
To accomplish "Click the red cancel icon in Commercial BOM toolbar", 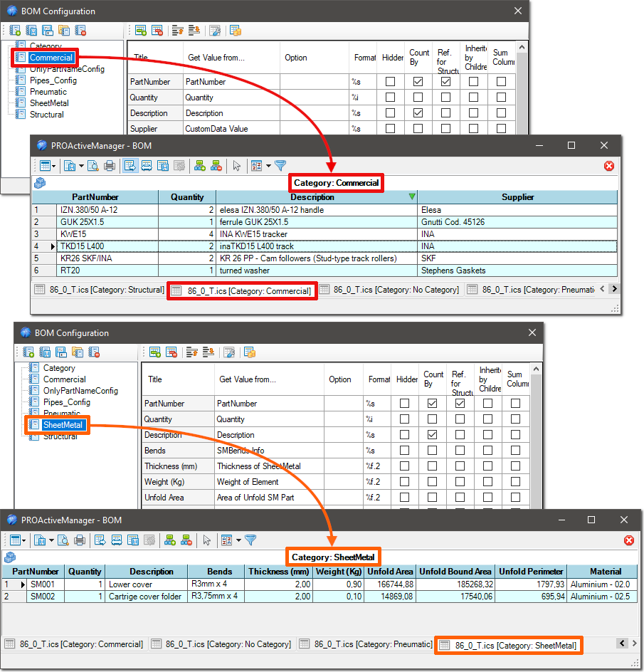I will click(608, 166).
